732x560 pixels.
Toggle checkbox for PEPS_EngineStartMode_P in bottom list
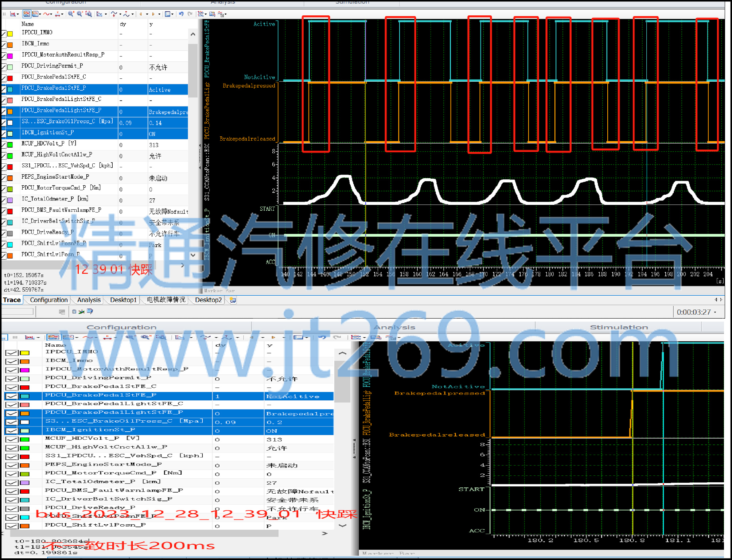pos(12,465)
